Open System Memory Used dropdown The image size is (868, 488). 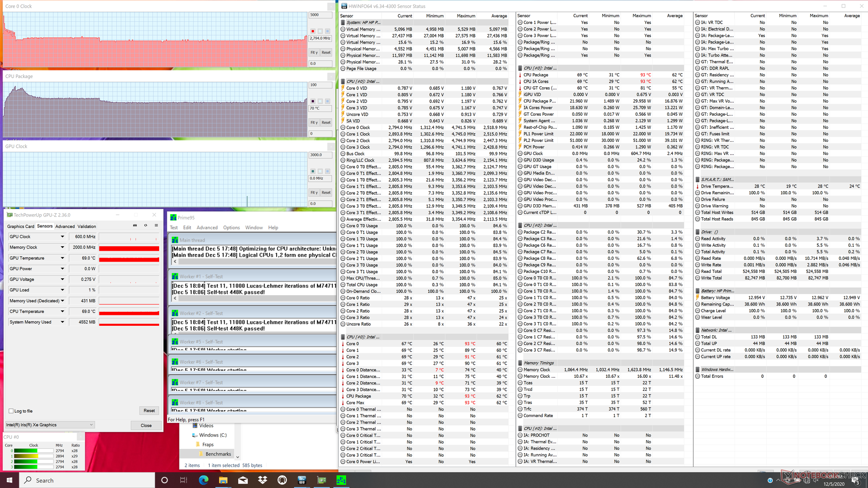[x=62, y=322]
